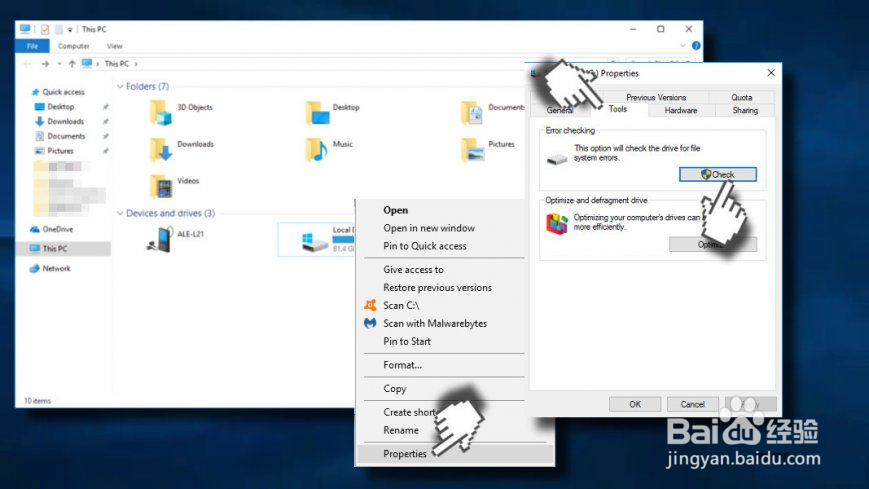This screenshot has width=869, height=489.
Task: Open the Music folder icon
Action: [316, 150]
